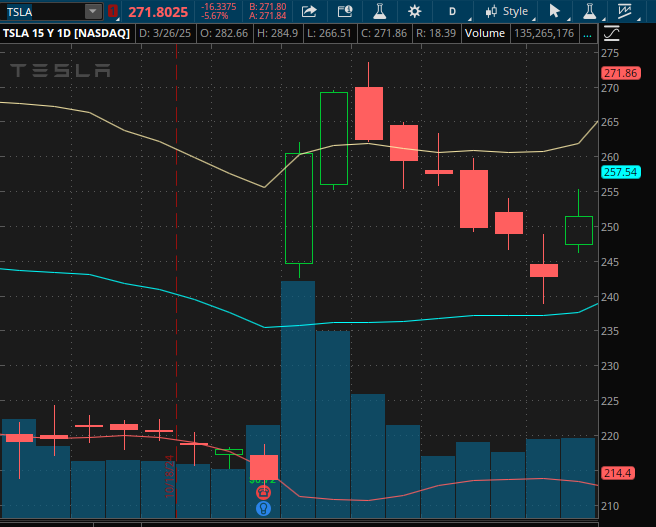Open the patterns flask icon before chart drawings
Screen dimensions: 656x527
590,11
